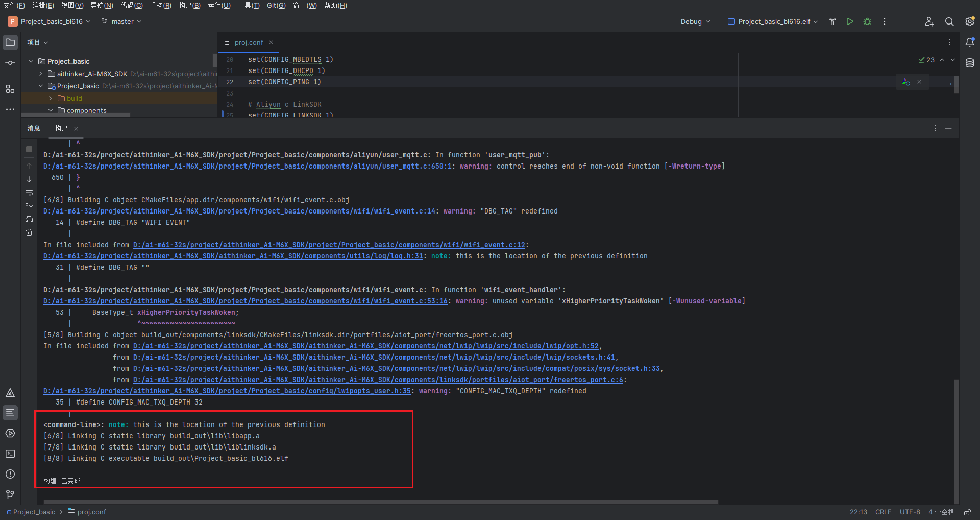Screen dimensions: 980x520
Task: Click the 4 个空格 indent setting
Action: [941, 512]
